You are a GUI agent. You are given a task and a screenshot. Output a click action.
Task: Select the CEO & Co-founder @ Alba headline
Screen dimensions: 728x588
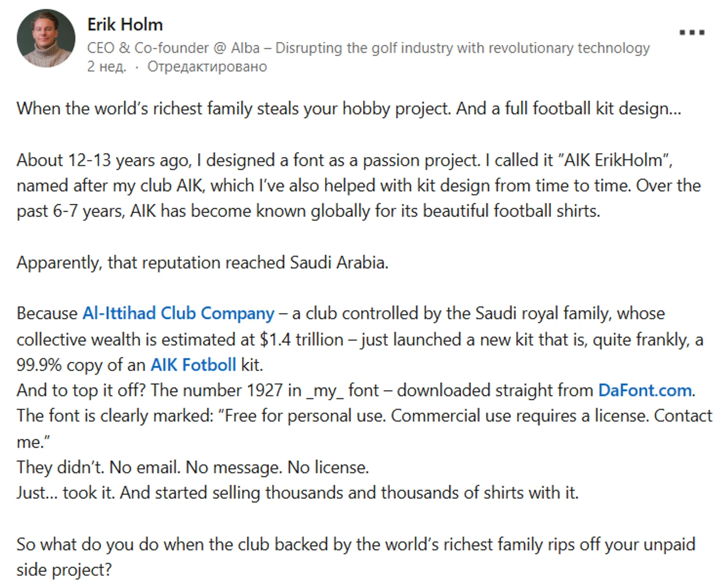(x=368, y=48)
